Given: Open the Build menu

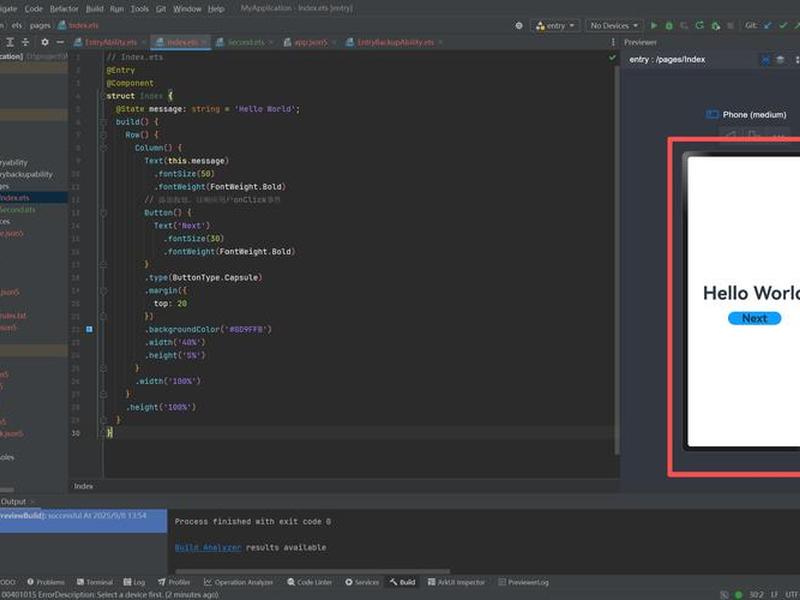Looking at the screenshot, I should pyautogui.click(x=94, y=9).
